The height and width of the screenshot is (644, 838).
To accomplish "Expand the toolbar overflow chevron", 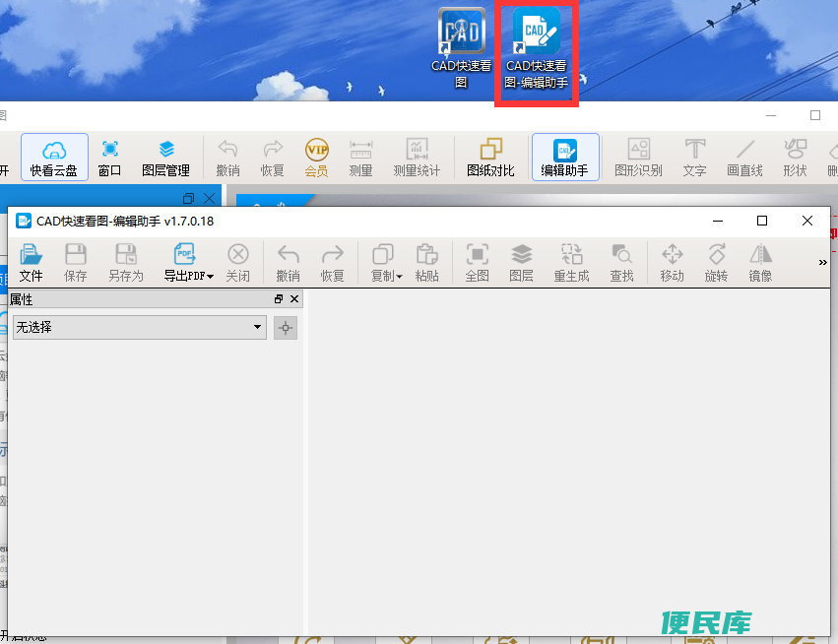I will pyautogui.click(x=822, y=262).
